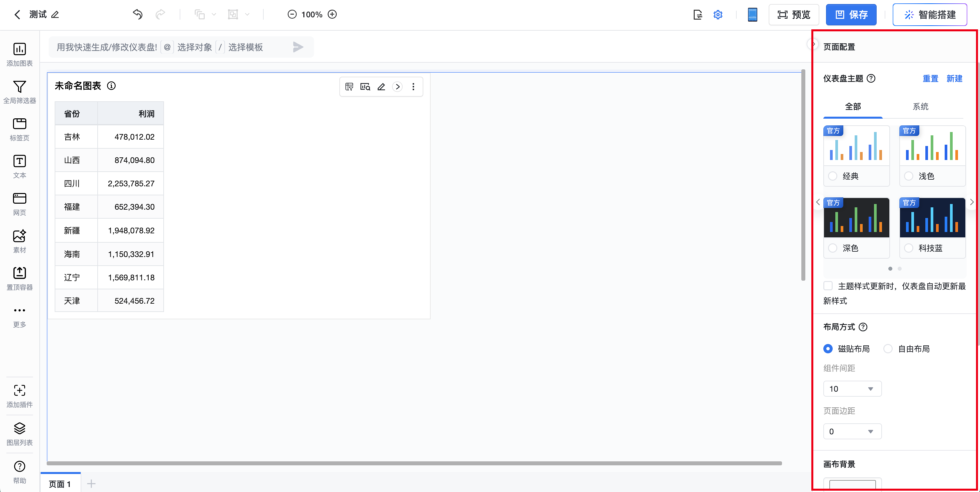Select the 页面 1 bottom tab
This screenshot has height=492, width=980.
pyautogui.click(x=60, y=484)
